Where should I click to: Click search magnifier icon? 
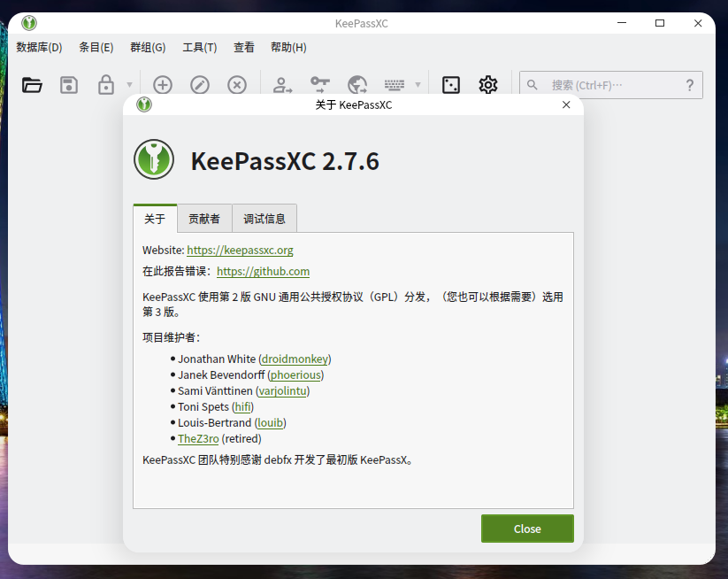533,85
